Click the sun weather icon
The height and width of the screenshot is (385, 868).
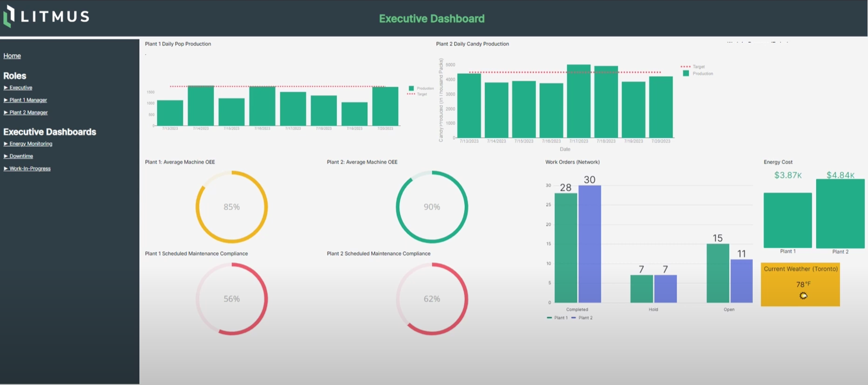803,296
